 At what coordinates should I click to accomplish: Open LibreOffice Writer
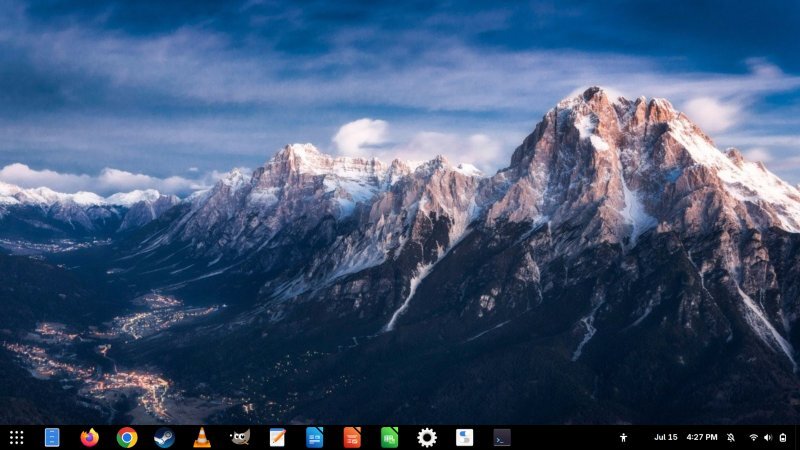coord(314,437)
